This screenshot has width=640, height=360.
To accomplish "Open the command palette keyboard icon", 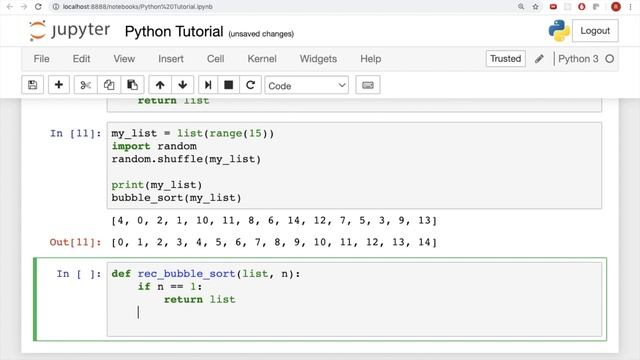I will point(368,85).
